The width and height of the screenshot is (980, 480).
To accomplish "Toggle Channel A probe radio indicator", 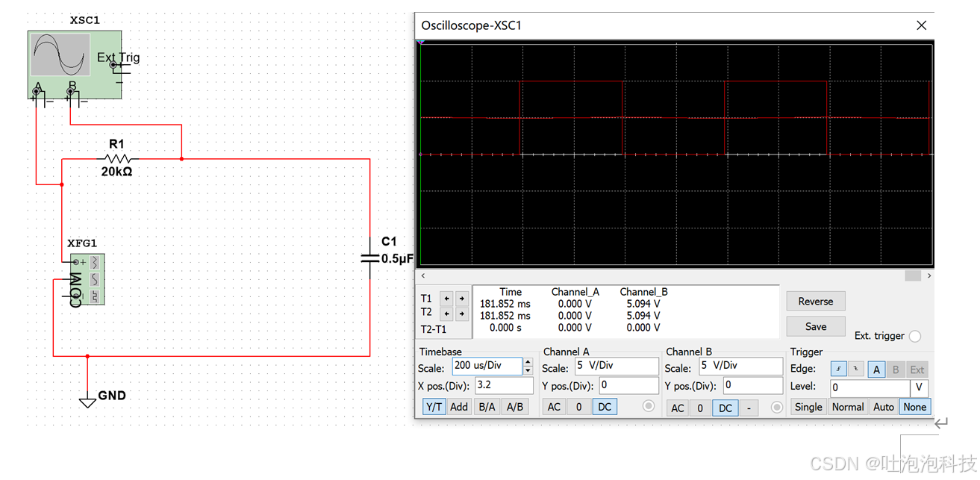I will click(x=649, y=407).
